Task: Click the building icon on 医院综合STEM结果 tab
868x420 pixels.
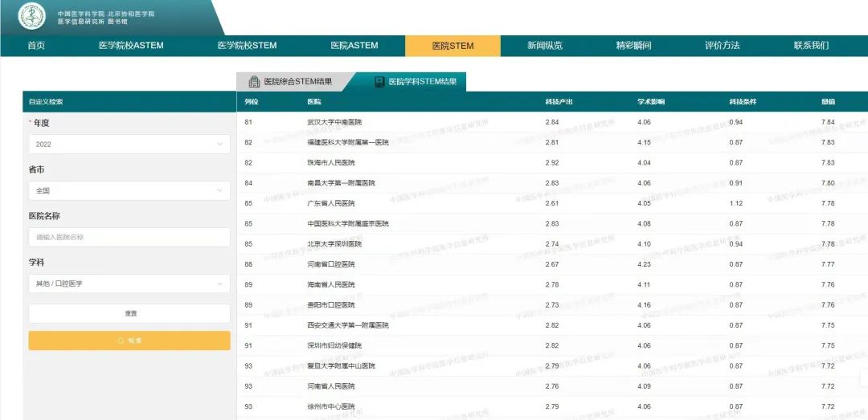Action: [x=254, y=81]
